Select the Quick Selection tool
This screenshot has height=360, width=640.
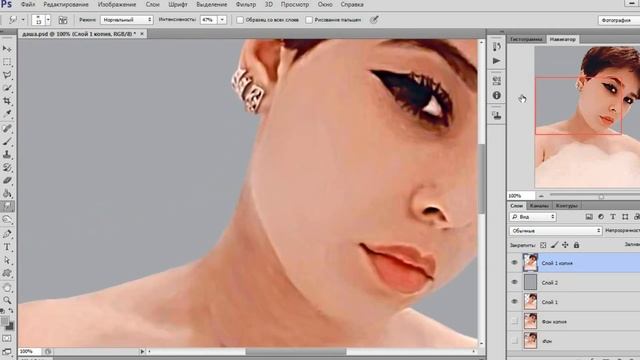7,88
